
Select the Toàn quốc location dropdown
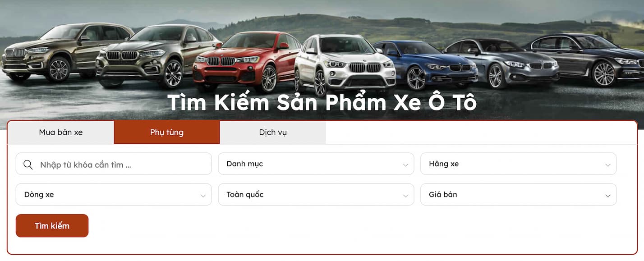coord(316,194)
